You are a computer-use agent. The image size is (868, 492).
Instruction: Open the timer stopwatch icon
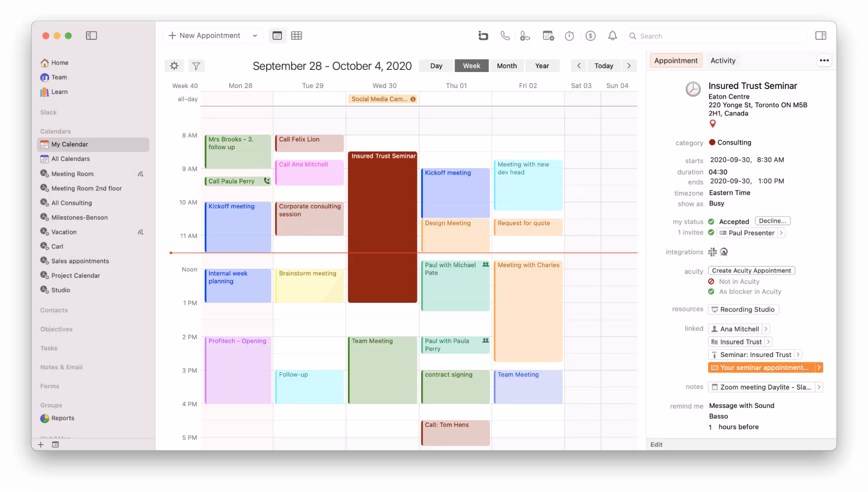pos(569,36)
